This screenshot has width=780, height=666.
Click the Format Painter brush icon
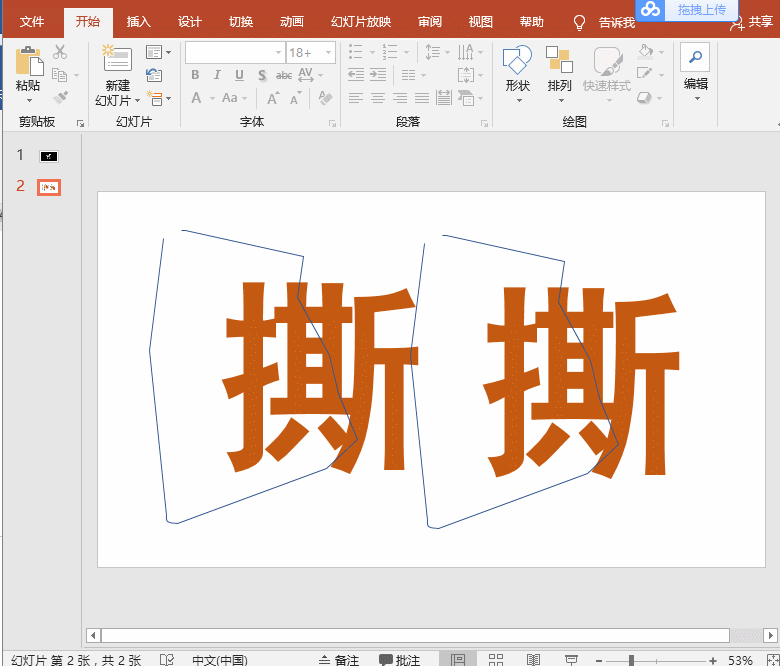pyautogui.click(x=61, y=97)
